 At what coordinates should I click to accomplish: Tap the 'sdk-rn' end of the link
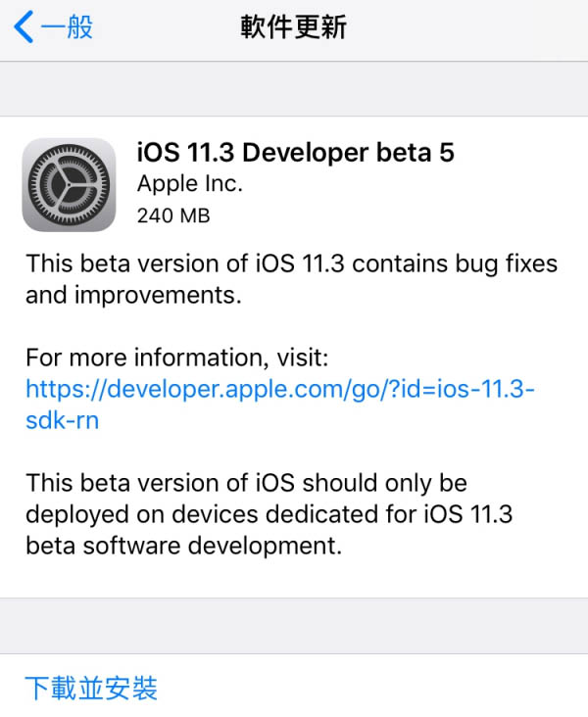pyautogui.click(x=63, y=420)
